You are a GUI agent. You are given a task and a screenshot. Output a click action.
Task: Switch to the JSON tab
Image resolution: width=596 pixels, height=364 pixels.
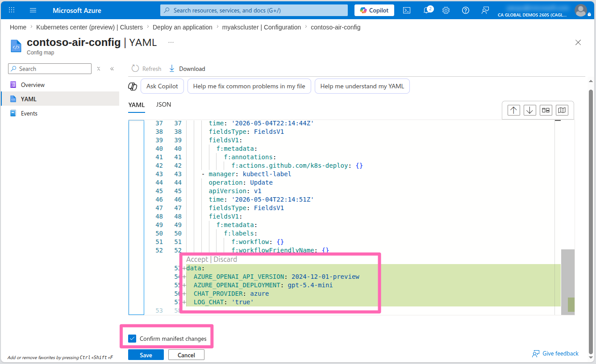pyautogui.click(x=163, y=104)
